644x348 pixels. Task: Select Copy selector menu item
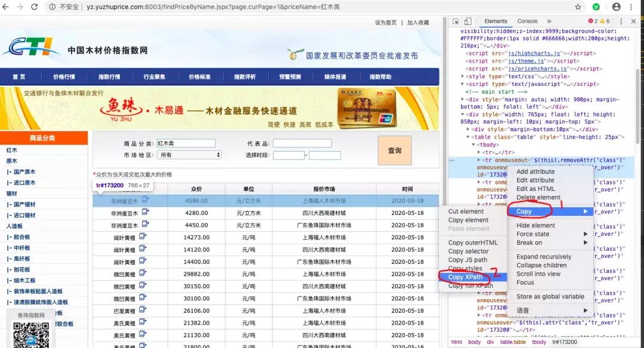pyautogui.click(x=473, y=251)
